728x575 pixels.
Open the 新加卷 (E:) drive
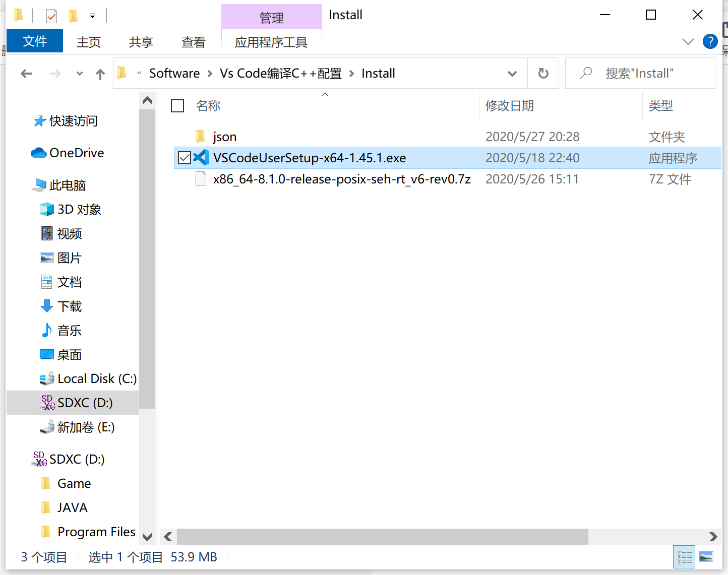tap(86, 427)
